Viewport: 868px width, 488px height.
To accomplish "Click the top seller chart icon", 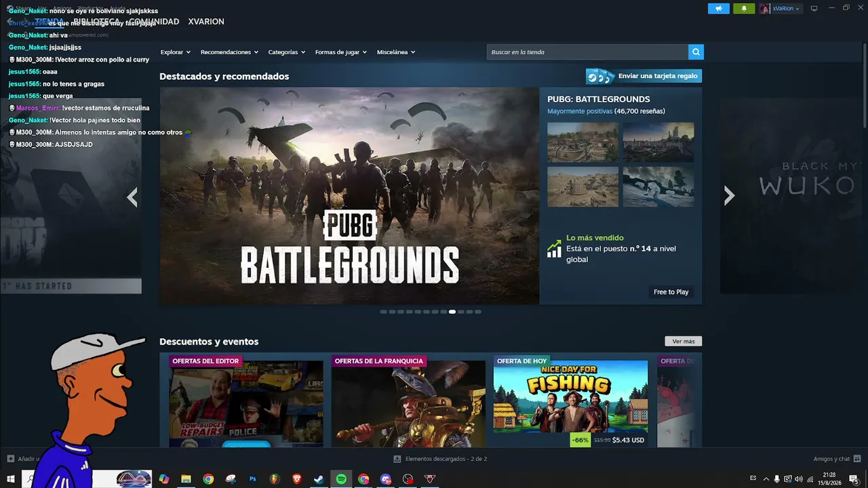I will pyautogui.click(x=554, y=249).
